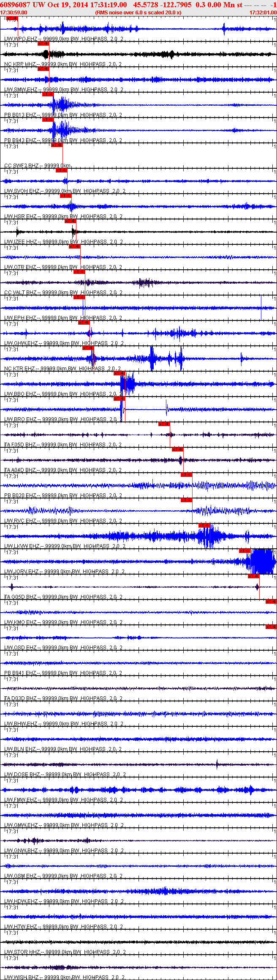The image size is (277, 980).
Task: Click the event ID 60896087 header text
Action: [15, 5]
